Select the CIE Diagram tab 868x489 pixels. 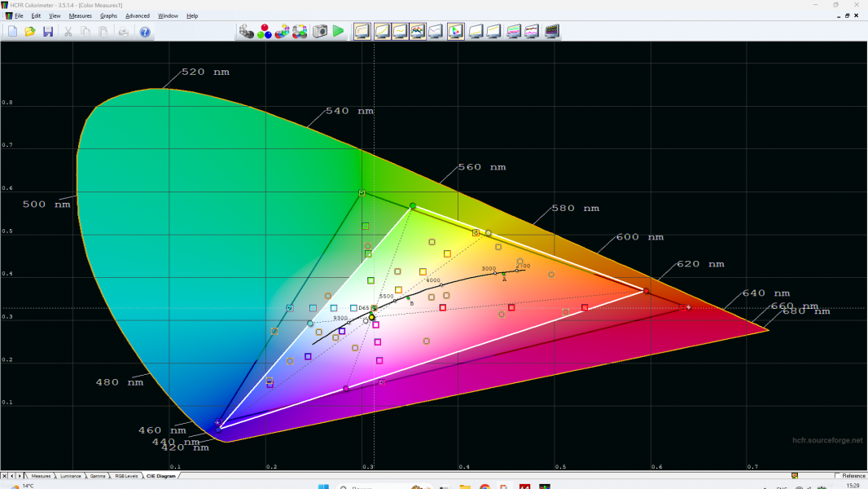point(160,476)
